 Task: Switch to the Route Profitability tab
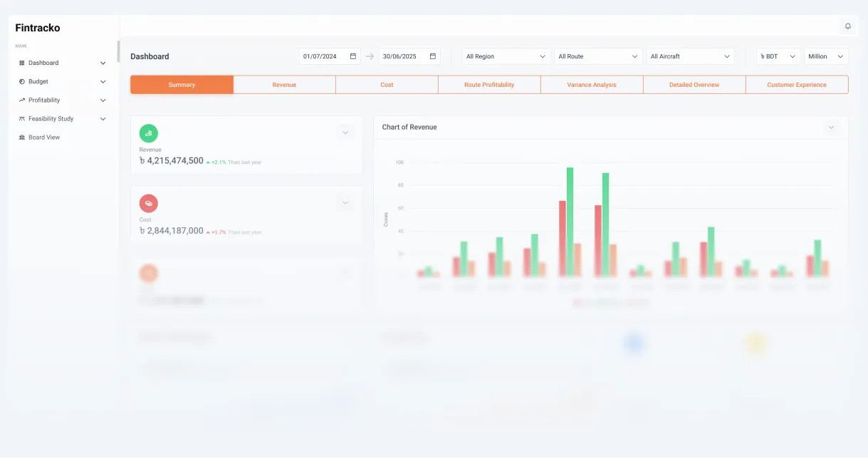pyautogui.click(x=489, y=85)
